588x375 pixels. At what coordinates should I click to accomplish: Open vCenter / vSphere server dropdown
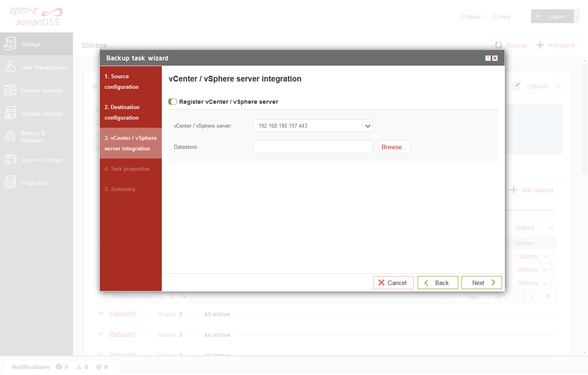click(x=367, y=126)
